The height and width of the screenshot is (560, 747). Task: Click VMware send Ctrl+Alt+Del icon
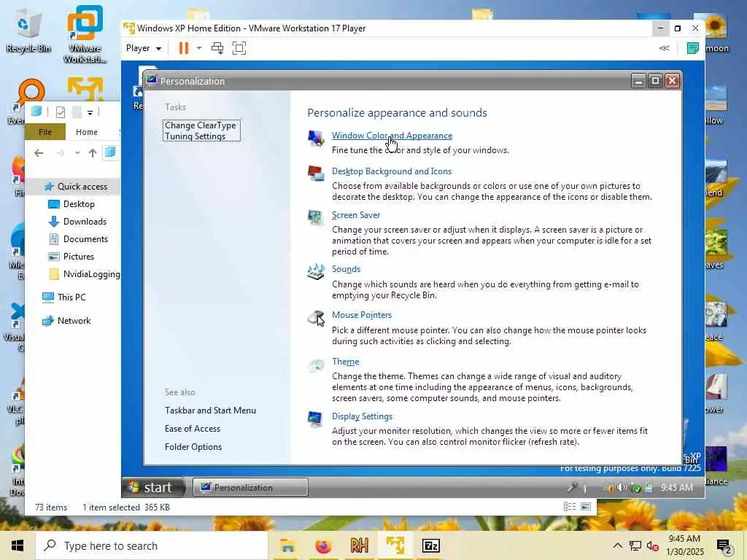coord(217,48)
